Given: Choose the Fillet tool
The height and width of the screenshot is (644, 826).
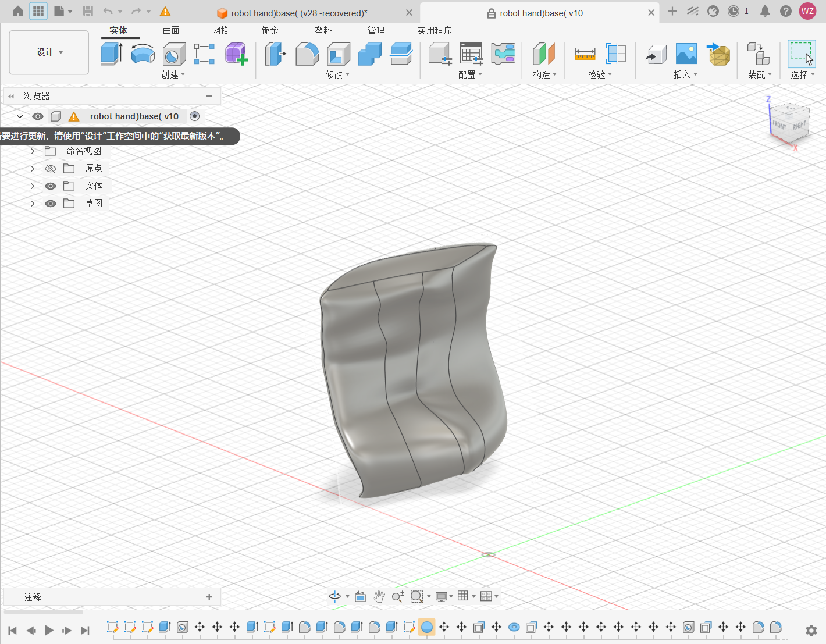Looking at the screenshot, I should point(307,54).
